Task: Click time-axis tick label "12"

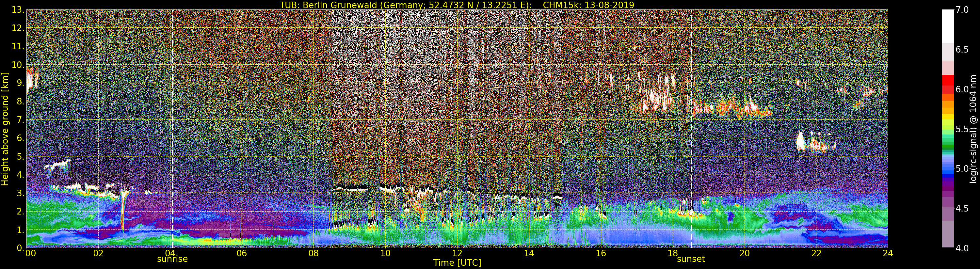Action: (457, 253)
